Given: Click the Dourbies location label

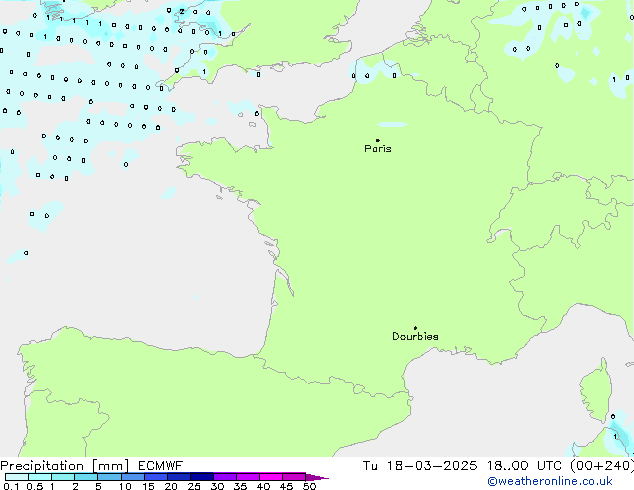Looking at the screenshot, I should (x=415, y=336).
